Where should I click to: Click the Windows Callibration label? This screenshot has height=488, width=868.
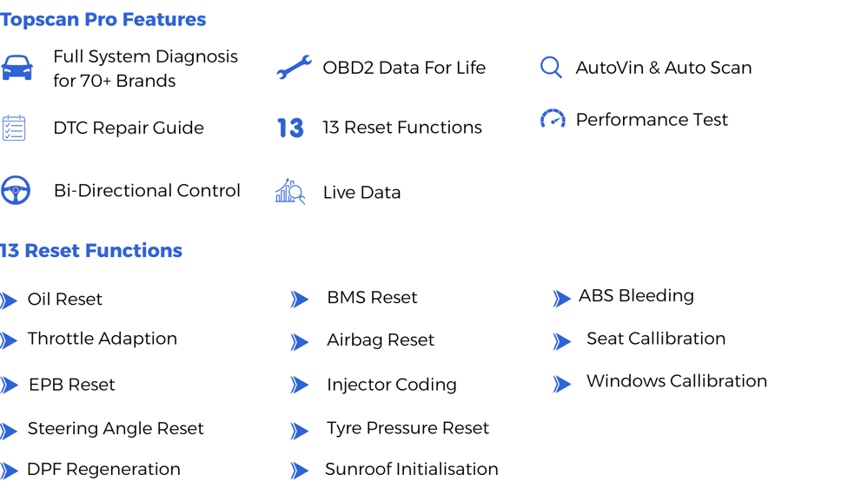tap(677, 380)
